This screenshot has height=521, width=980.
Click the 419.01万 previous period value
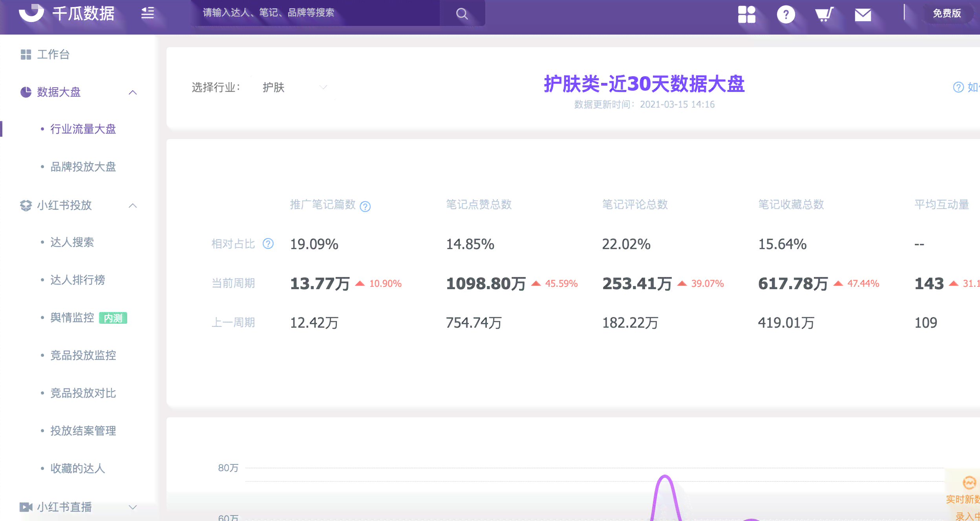pyautogui.click(x=786, y=323)
